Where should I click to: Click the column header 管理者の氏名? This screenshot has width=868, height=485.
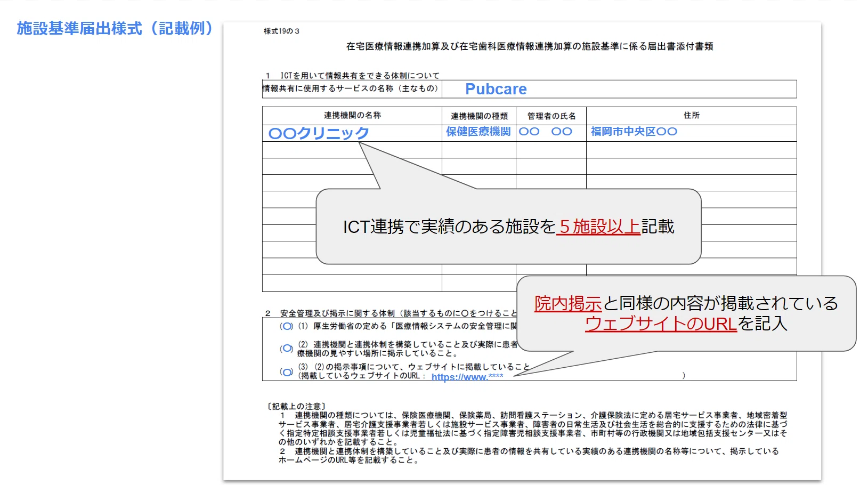[551, 116]
